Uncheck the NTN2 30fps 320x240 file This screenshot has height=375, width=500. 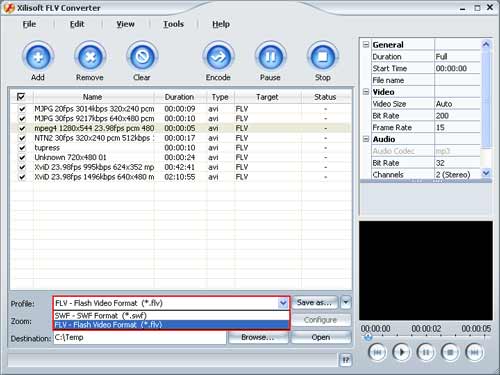[22, 138]
